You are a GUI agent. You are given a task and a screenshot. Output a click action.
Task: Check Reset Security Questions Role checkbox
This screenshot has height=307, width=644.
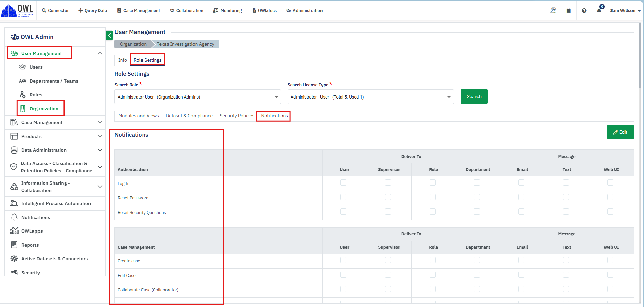[433, 212]
